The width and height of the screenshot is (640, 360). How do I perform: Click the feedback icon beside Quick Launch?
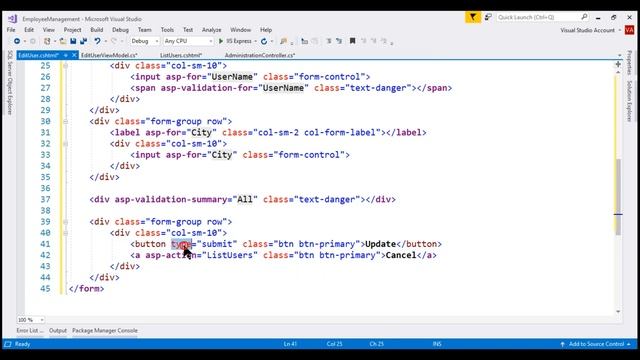click(488, 17)
